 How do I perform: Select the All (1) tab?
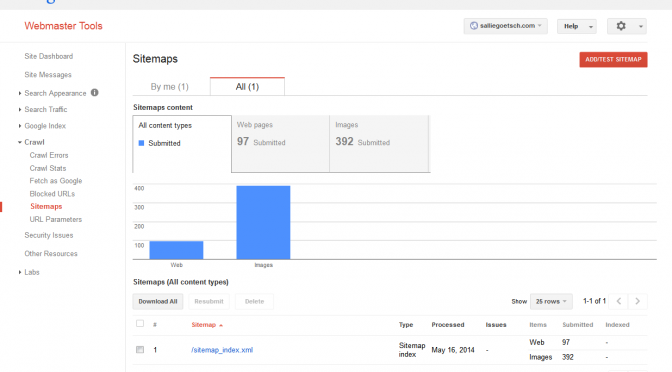(x=247, y=87)
